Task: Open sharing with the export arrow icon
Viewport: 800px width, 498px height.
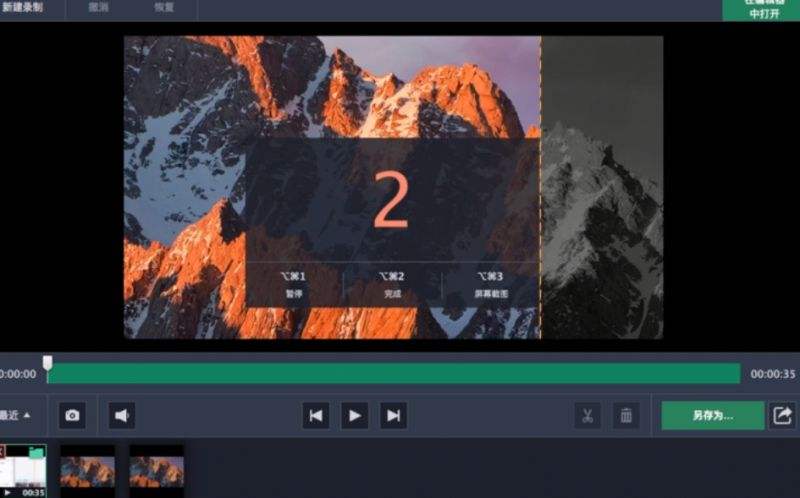Action: pos(782,415)
